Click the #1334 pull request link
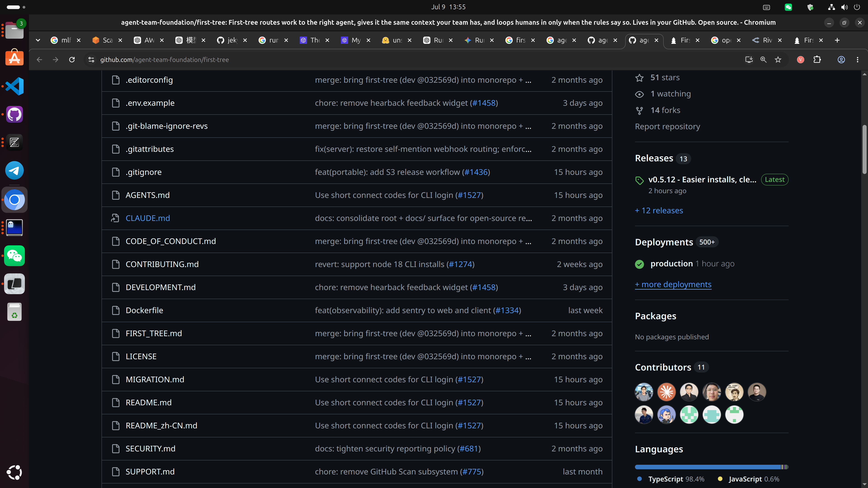Image resolution: width=868 pixels, height=488 pixels. pos(507,310)
